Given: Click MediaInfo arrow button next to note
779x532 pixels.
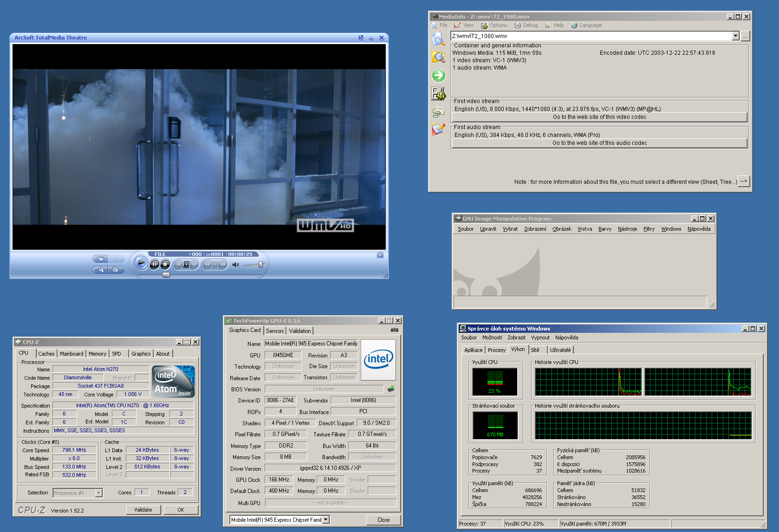Looking at the screenshot, I should pos(744,181).
